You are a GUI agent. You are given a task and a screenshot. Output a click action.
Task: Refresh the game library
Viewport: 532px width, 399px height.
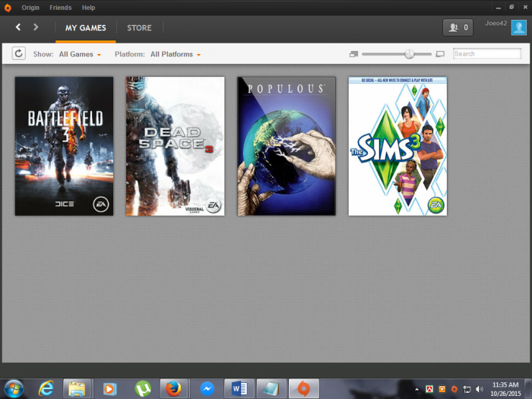click(x=19, y=53)
